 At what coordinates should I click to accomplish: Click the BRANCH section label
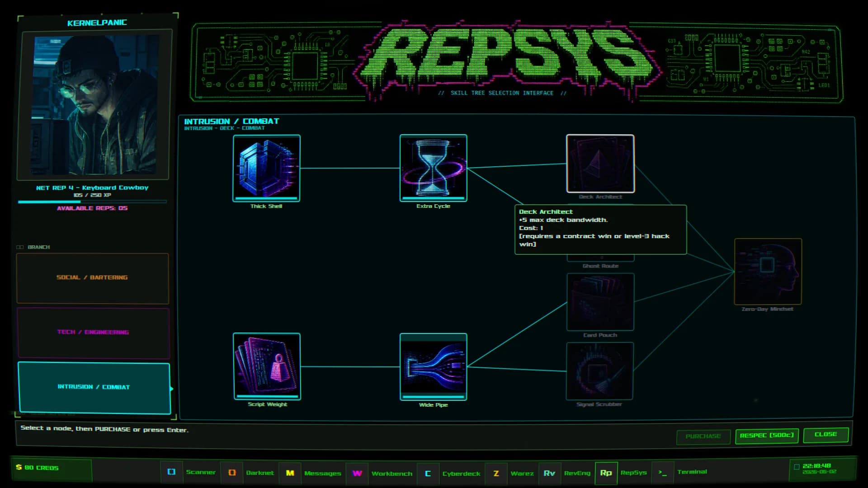[x=38, y=247]
